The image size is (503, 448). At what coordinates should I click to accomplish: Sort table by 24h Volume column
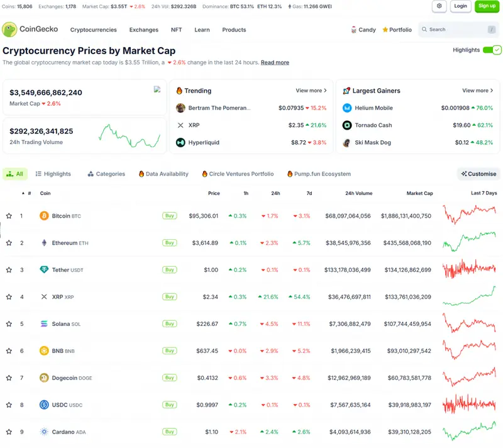(358, 193)
